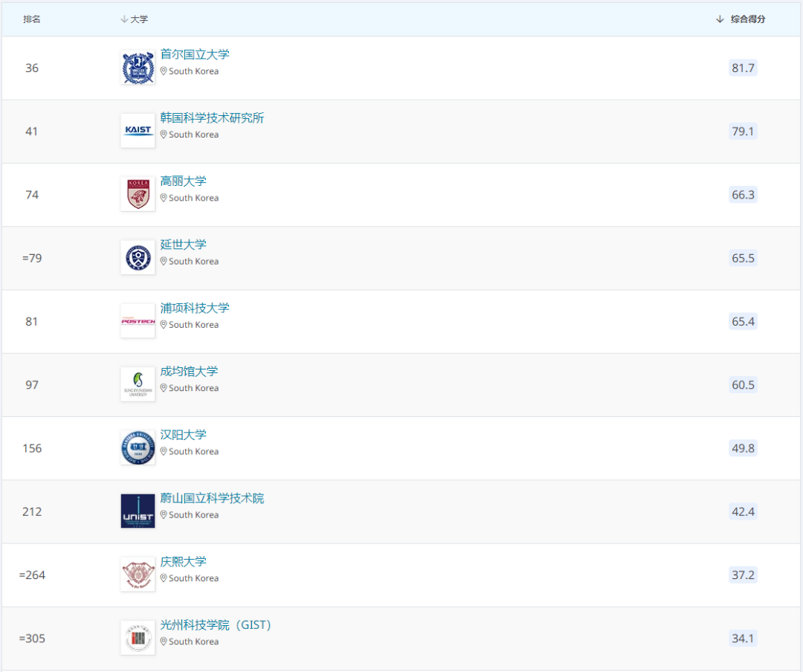Click the 排名 column header

(32, 19)
